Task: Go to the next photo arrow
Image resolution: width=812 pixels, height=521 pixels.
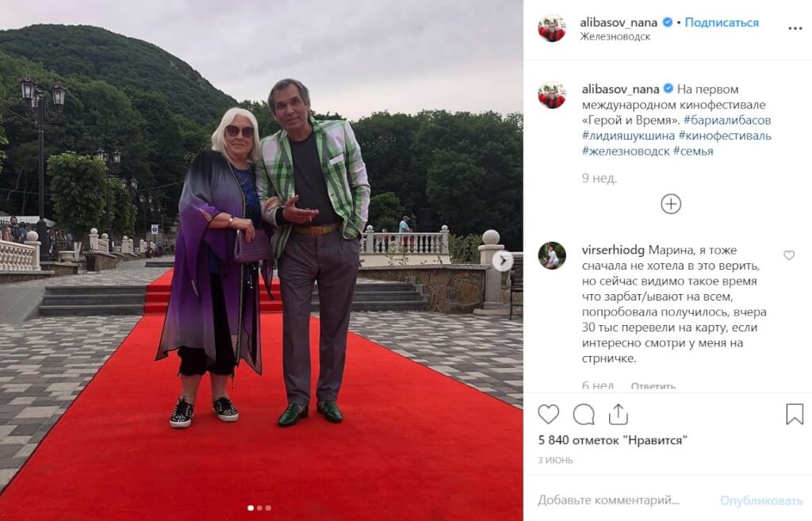Action: click(x=502, y=261)
